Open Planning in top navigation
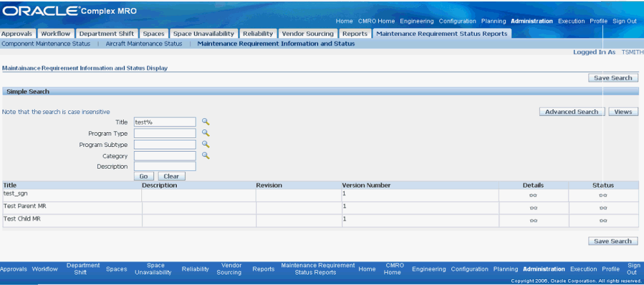This screenshot has height=285, width=644. [x=493, y=21]
